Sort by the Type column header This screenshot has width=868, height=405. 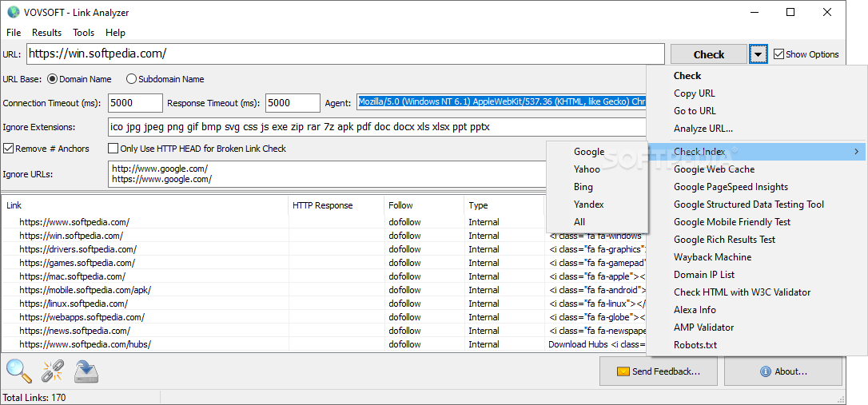[504, 205]
